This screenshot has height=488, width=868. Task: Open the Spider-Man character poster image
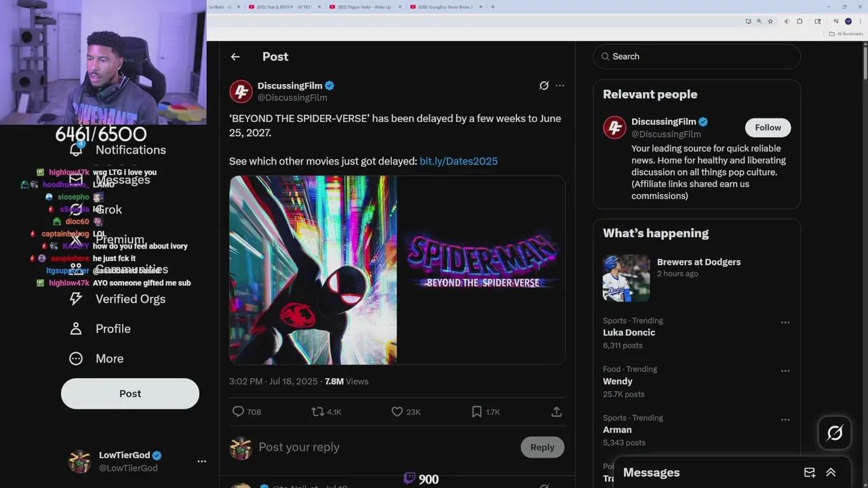[x=313, y=270]
